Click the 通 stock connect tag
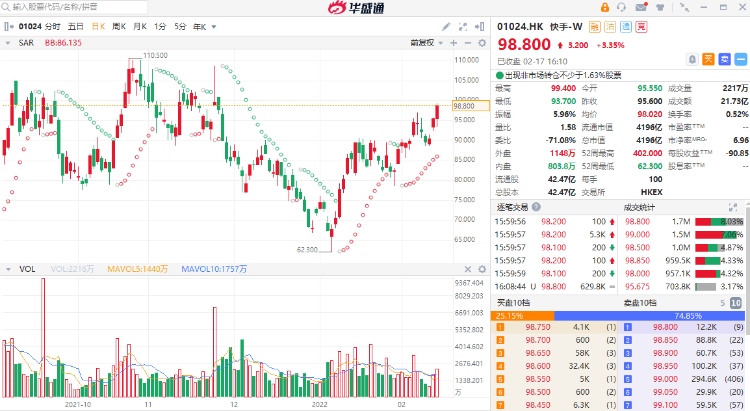This screenshot has width=750, height=411. 626,25
